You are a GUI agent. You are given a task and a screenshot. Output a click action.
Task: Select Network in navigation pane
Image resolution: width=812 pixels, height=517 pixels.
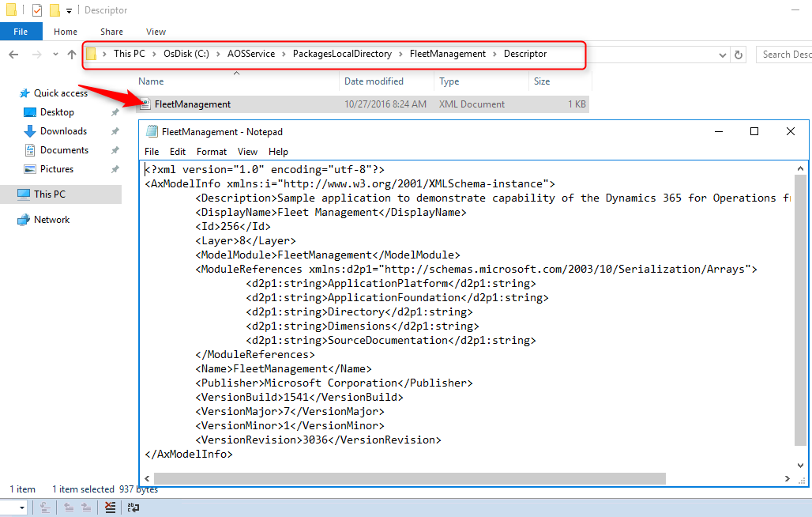tap(52, 220)
